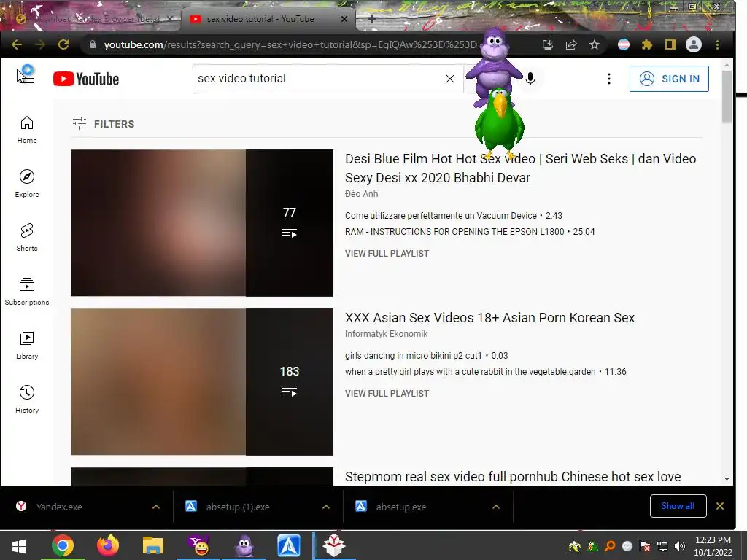Open Shorts in YouTube sidebar
This screenshot has height=560, width=747.
point(27,237)
